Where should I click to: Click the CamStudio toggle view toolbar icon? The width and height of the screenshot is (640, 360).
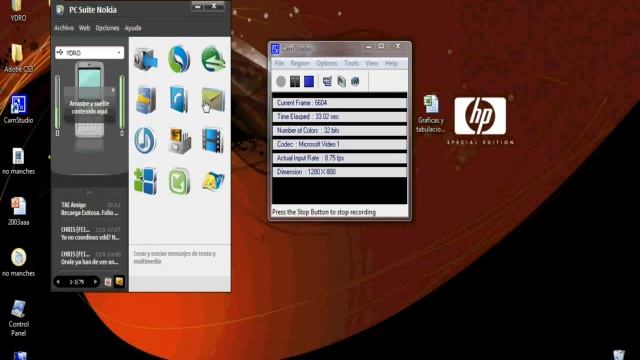[x=327, y=82]
